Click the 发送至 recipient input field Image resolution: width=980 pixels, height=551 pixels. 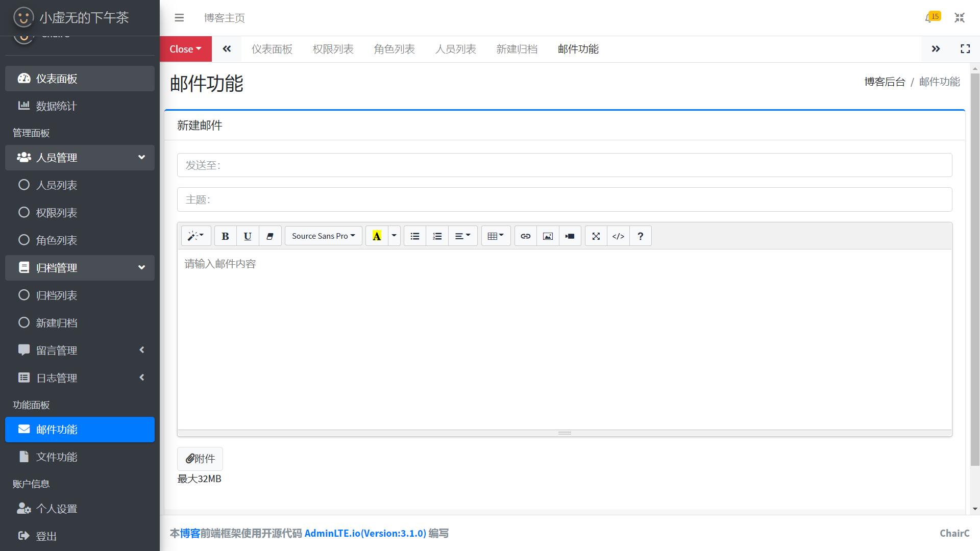[x=564, y=165]
